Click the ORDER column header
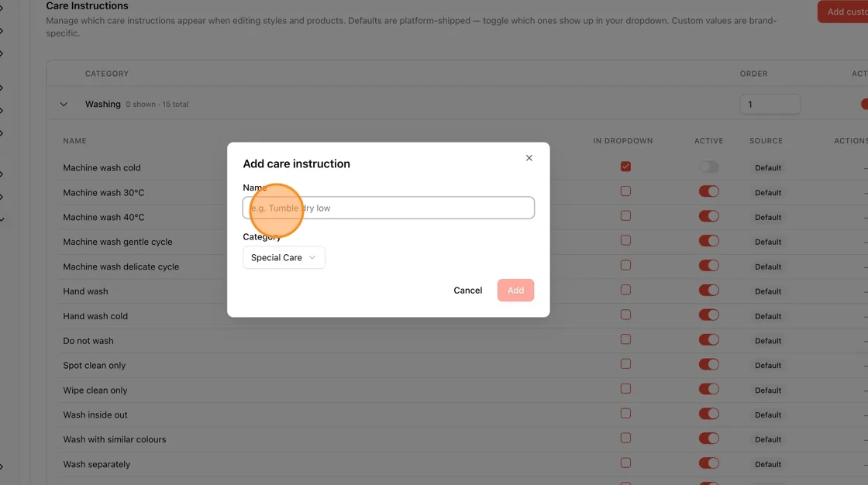868x485 pixels. pyautogui.click(x=753, y=74)
